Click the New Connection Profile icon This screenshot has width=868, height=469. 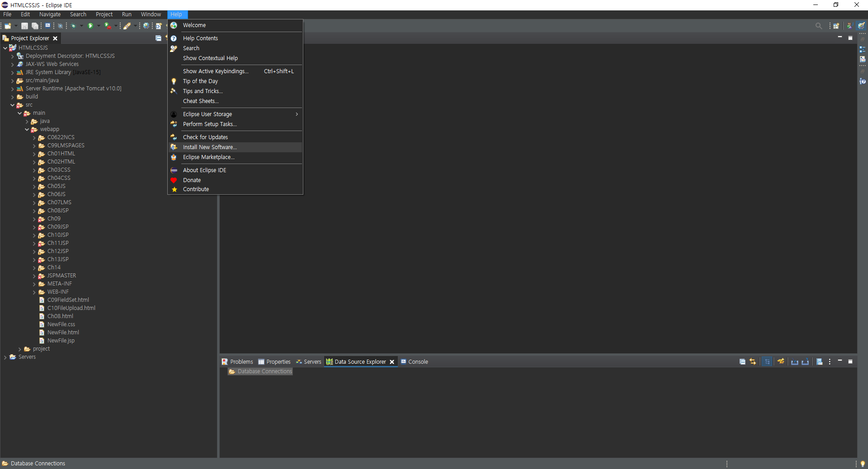(781, 361)
